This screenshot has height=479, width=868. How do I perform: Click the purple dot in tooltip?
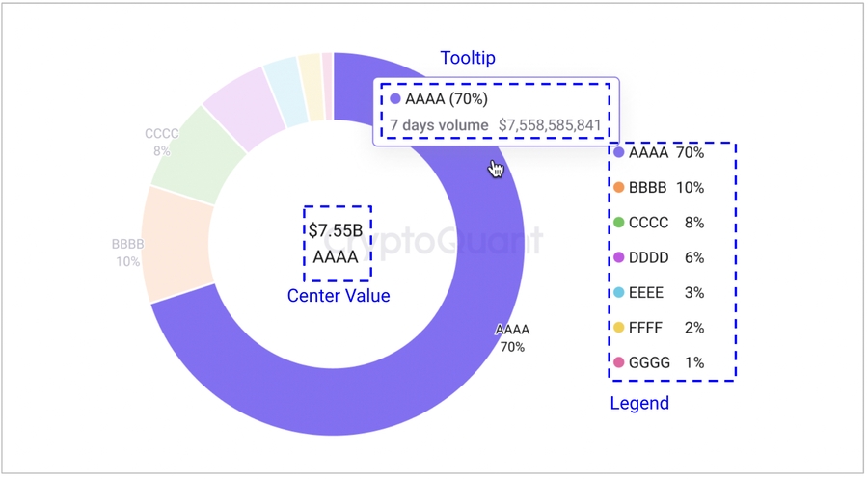pos(395,99)
